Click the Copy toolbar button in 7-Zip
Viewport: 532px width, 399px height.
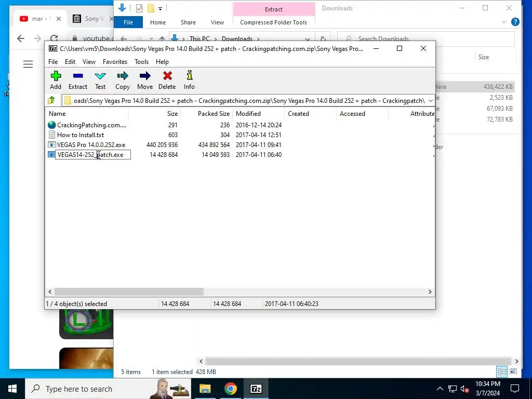click(123, 81)
